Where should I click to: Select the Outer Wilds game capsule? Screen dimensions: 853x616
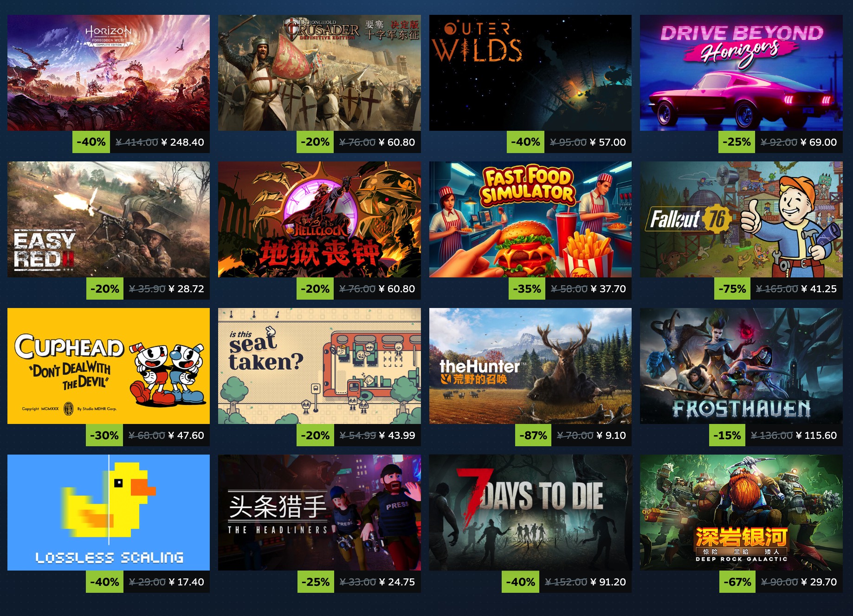click(x=530, y=73)
